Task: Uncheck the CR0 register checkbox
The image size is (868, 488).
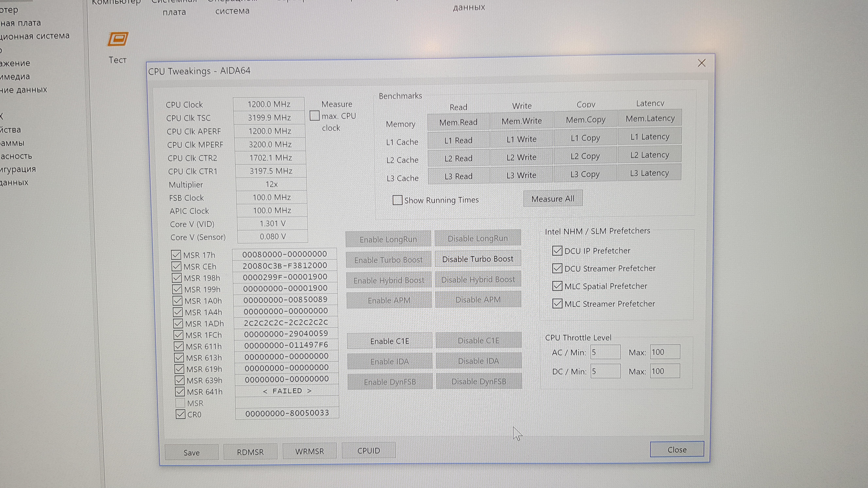Action: pyautogui.click(x=181, y=414)
